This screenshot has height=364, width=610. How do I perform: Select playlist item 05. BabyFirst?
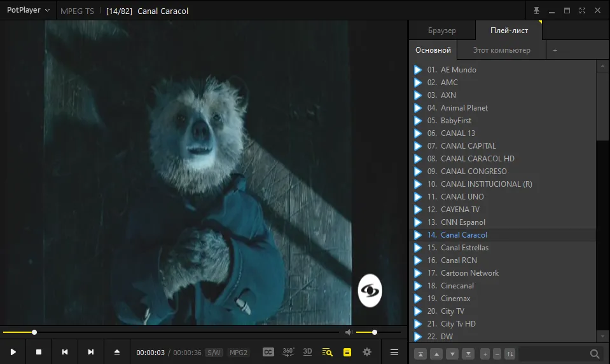pyautogui.click(x=503, y=121)
